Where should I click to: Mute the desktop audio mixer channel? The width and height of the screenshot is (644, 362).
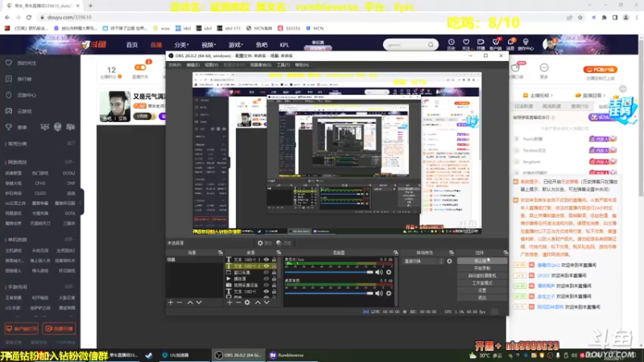(378, 293)
